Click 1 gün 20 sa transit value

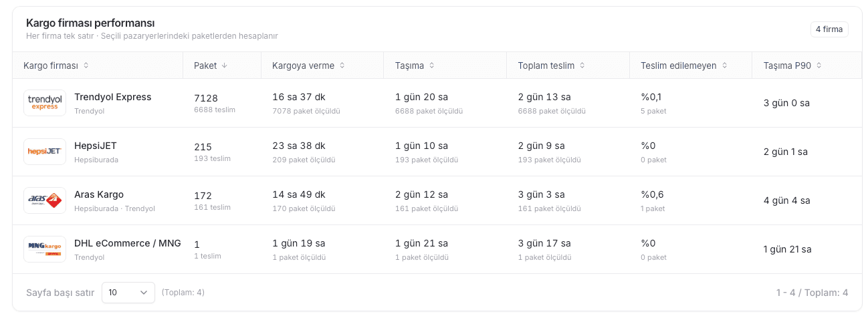coord(422,97)
